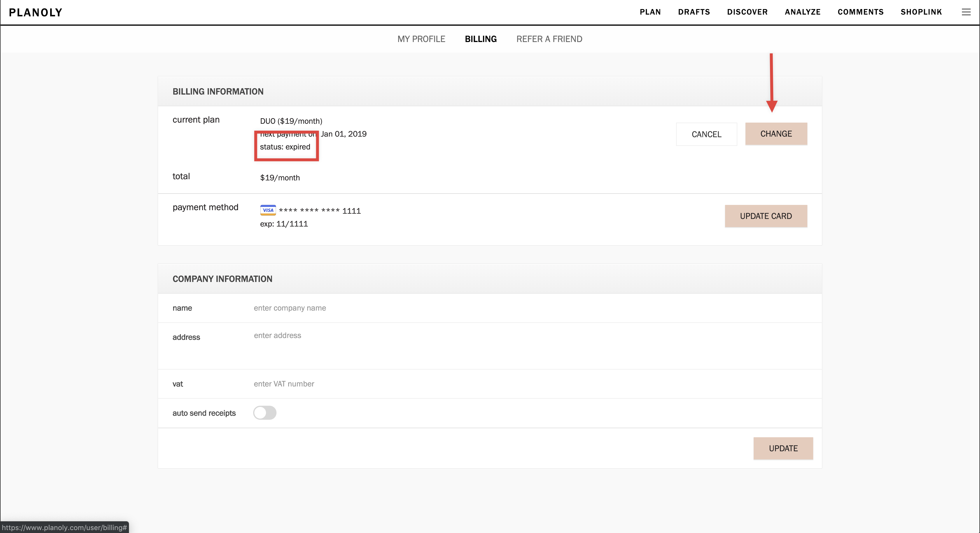Click the 'vat' label
Image resolution: width=980 pixels, height=533 pixels.
coord(178,384)
